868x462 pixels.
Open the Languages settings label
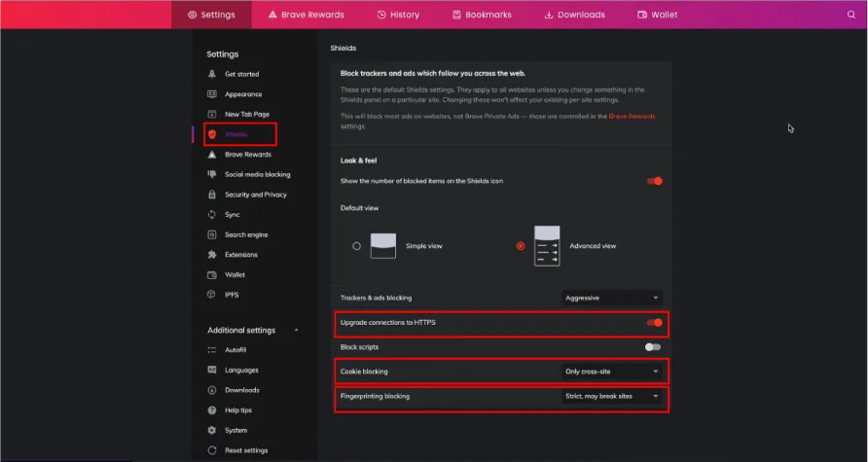241,370
